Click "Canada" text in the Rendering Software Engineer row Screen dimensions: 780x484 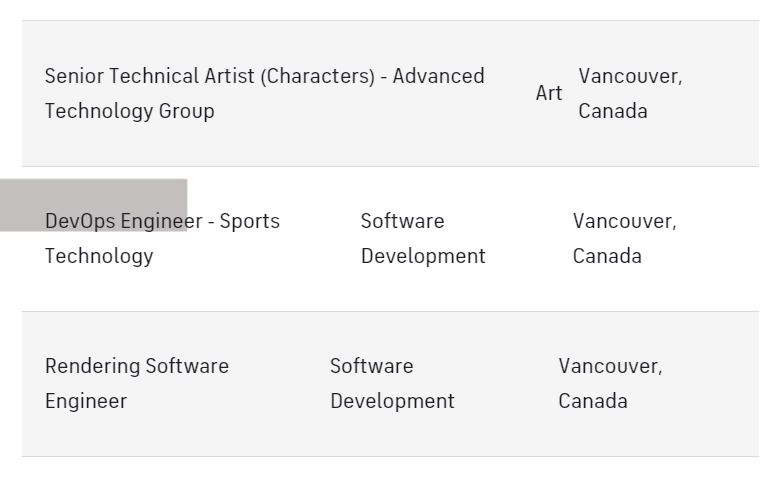[592, 401]
